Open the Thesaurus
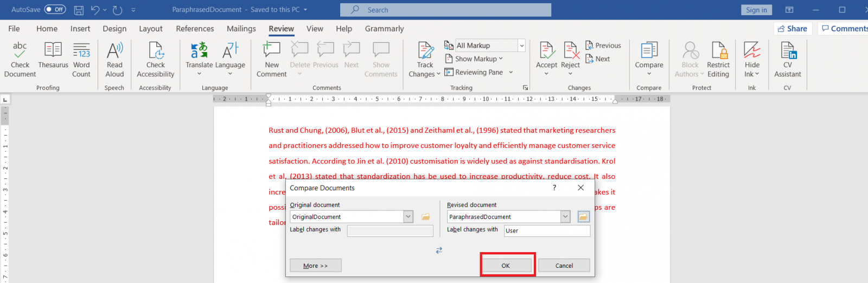This screenshot has height=283, width=868. [x=53, y=56]
